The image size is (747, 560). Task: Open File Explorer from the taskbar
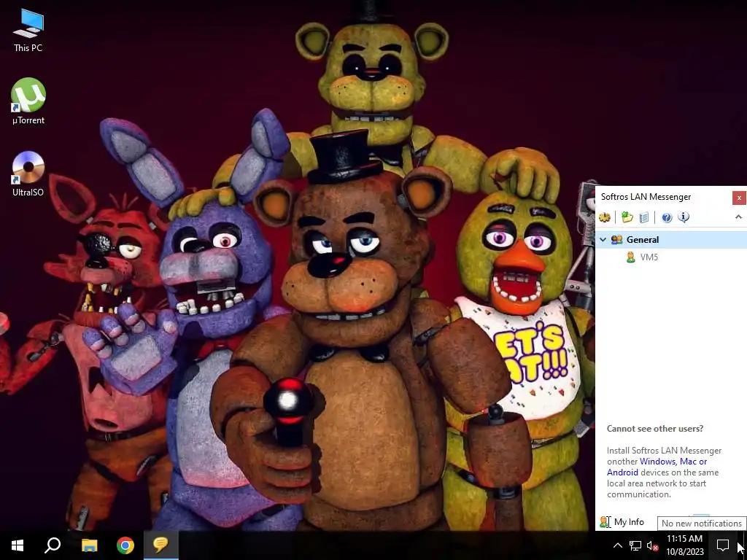[89, 545]
